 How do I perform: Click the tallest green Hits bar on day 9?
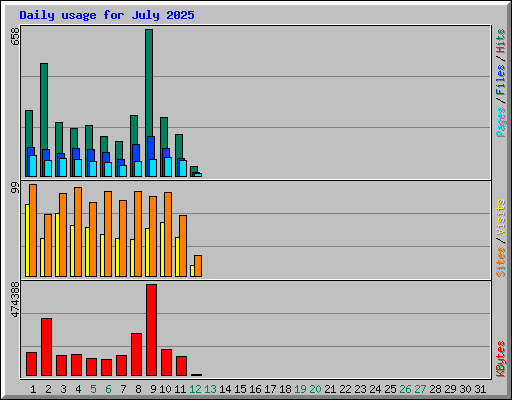coord(149,83)
